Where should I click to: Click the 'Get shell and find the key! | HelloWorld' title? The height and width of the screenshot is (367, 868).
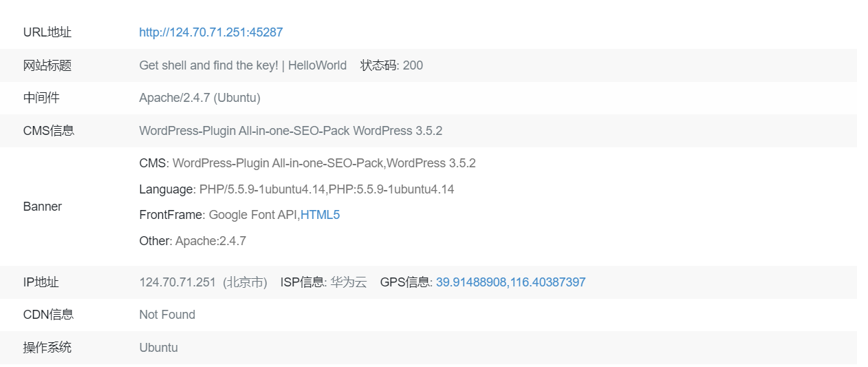[243, 65]
